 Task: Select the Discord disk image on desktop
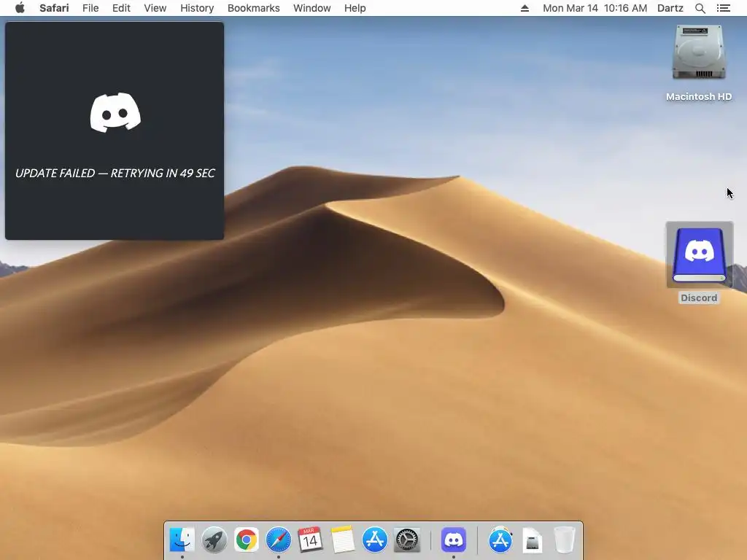point(699,255)
